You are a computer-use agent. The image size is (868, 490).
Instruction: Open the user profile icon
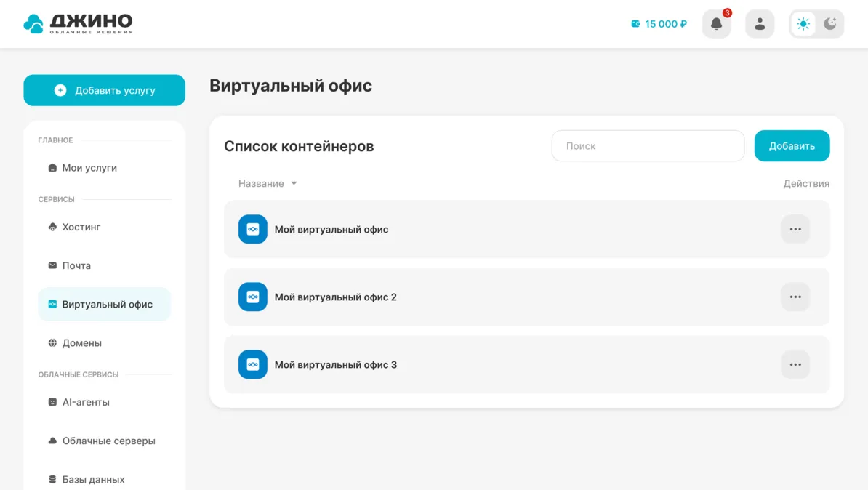pyautogui.click(x=760, y=24)
